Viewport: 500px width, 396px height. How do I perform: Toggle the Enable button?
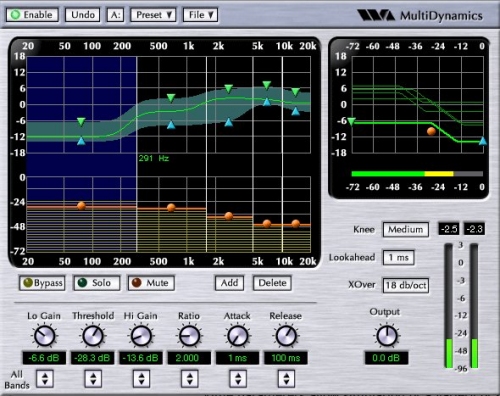pos(32,15)
